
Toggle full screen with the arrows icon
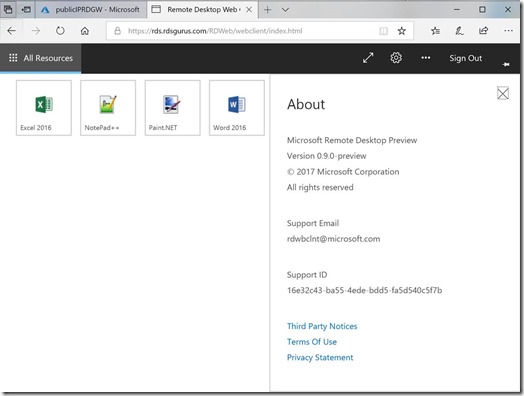pos(368,58)
